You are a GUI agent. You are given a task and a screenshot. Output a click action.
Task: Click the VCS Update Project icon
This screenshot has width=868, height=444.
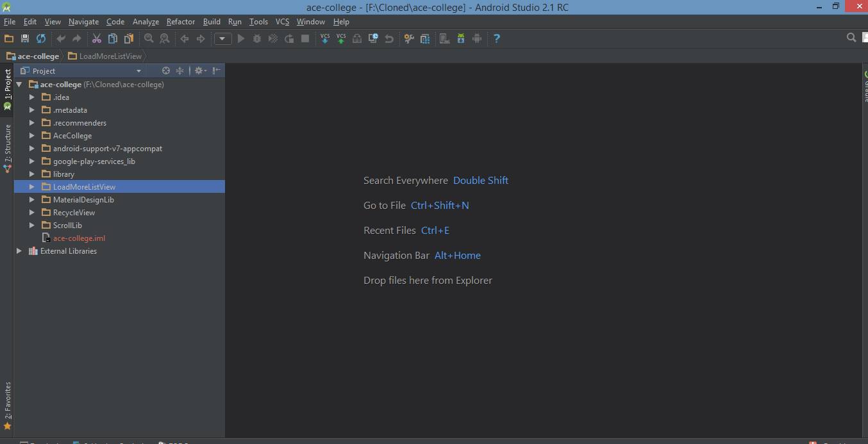point(325,38)
